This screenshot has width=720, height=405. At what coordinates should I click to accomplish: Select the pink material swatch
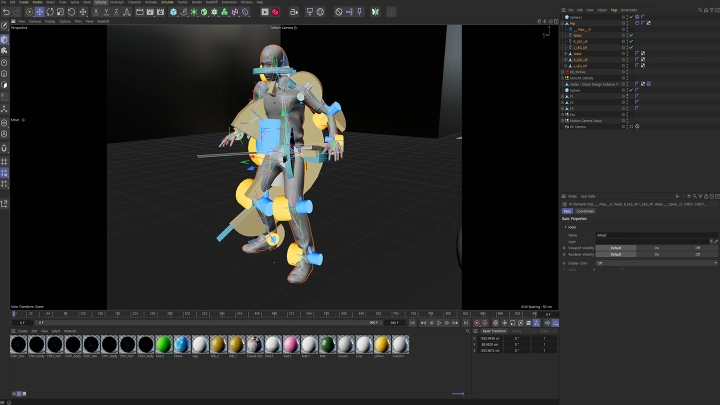(291, 344)
